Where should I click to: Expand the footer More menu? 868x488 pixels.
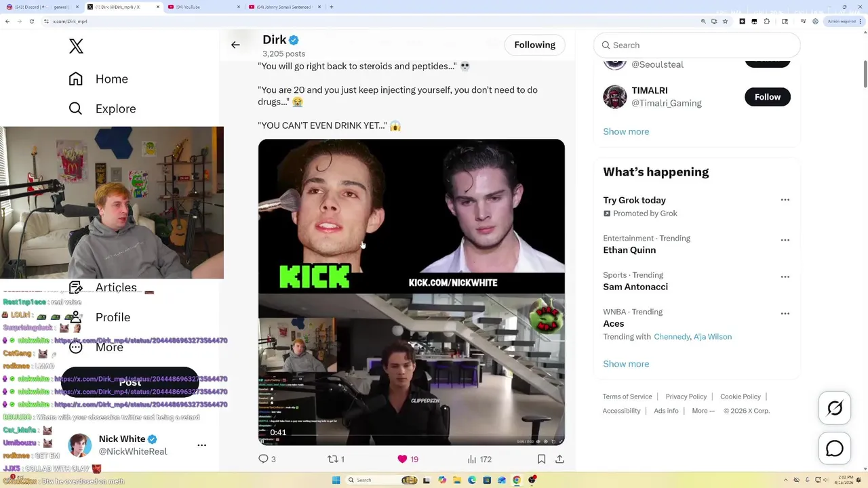703,411
